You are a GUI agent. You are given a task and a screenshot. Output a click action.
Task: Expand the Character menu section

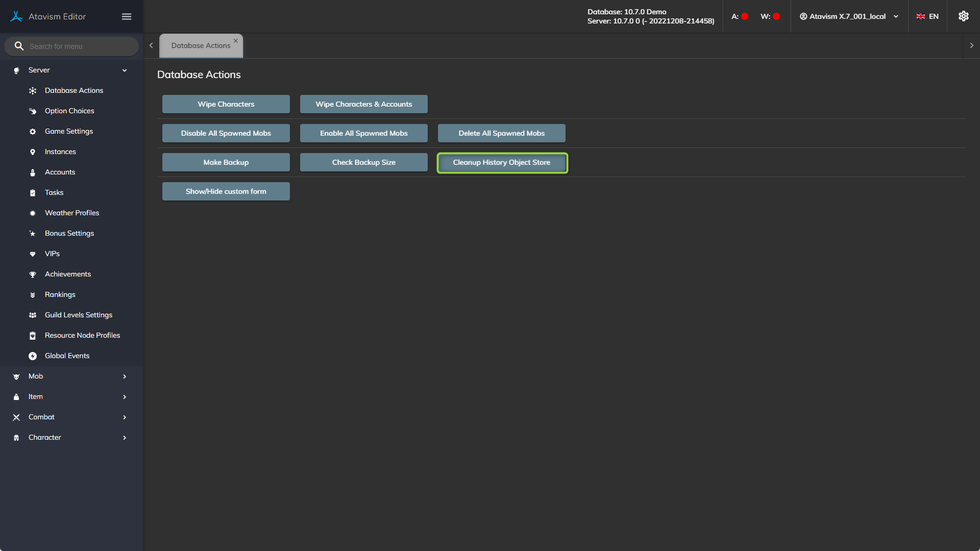click(x=125, y=438)
